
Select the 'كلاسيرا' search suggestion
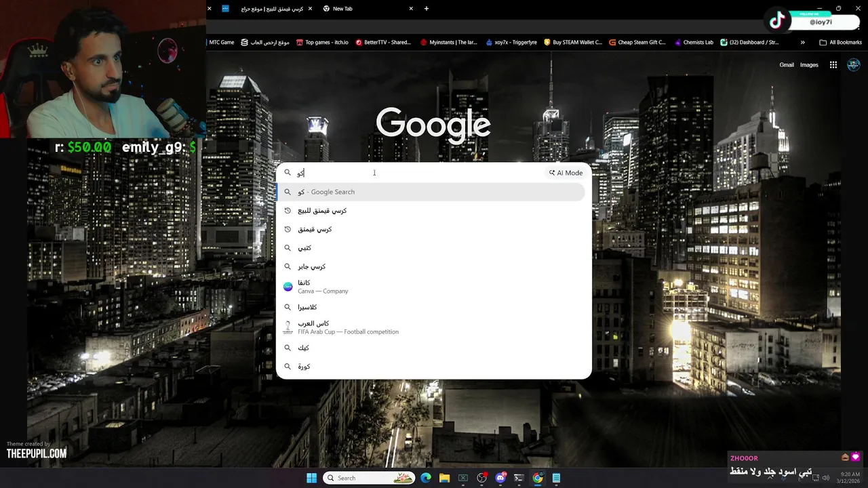coord(431,307)
